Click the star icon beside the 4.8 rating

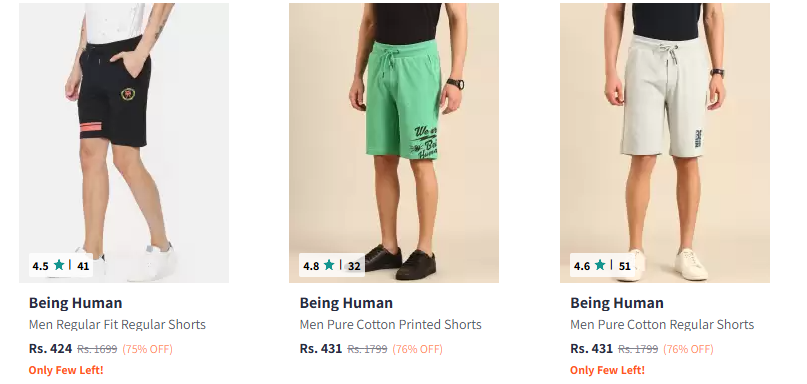[x=329, y=265]
